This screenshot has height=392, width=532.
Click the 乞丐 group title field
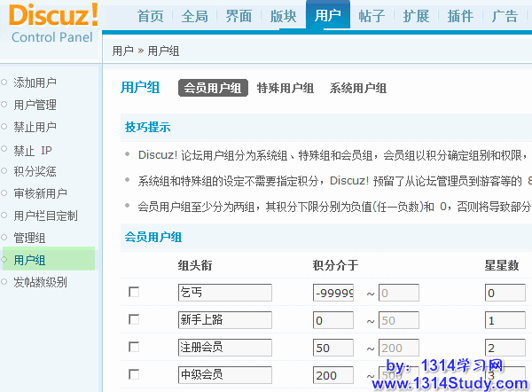pyautogui.click(x=224, y=294)
